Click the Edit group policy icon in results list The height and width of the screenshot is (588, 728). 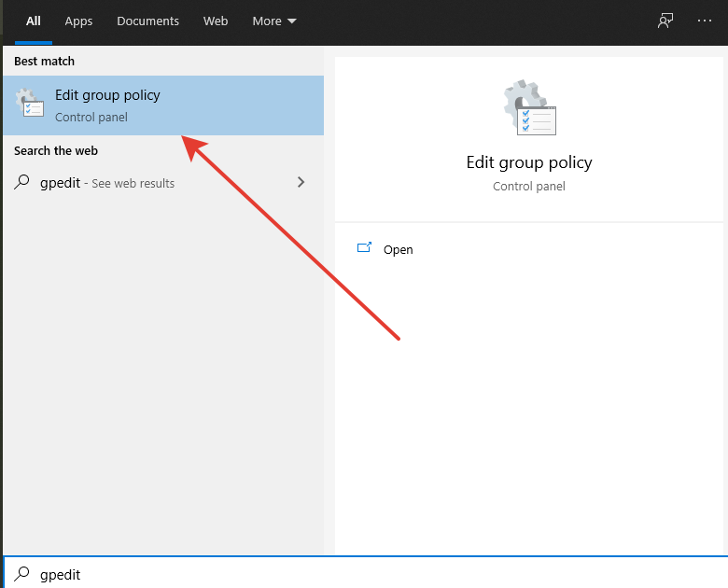pos(30,103)
